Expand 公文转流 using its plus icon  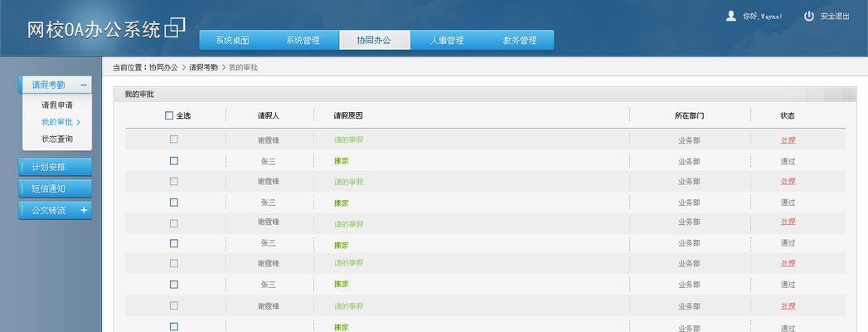[x=84, y=210]
